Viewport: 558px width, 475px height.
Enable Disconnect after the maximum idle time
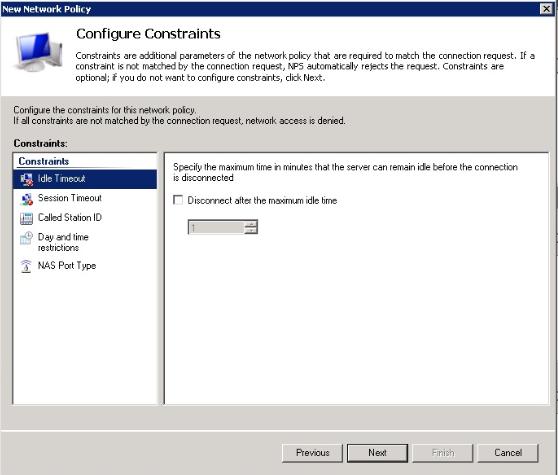(178, 200)
